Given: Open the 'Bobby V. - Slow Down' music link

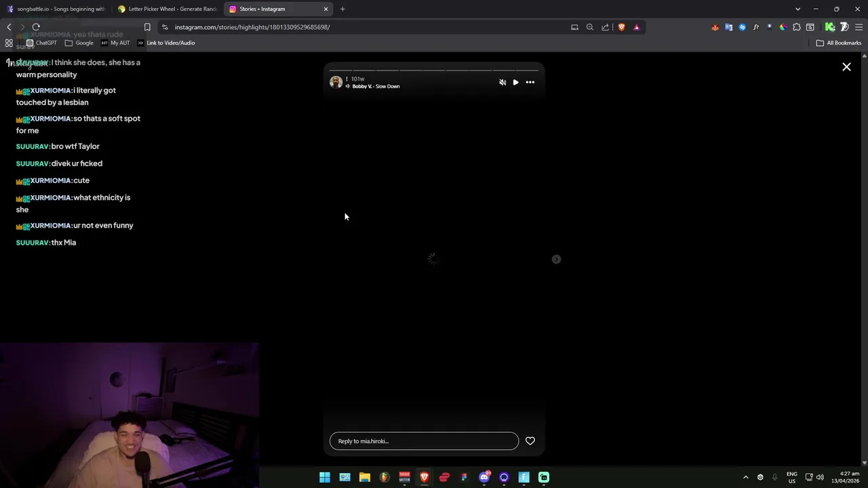Looking at the screenshot, I should pos(376,86).
